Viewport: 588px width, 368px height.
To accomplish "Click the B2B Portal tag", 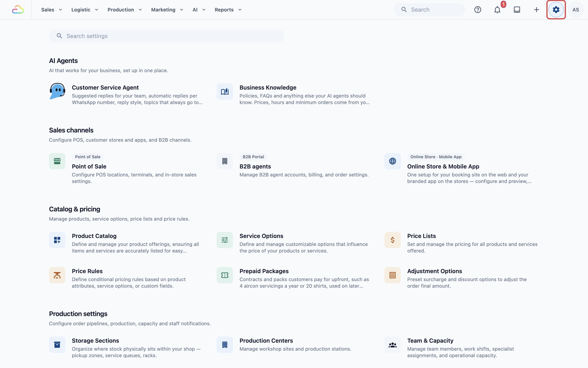I will [x=253, y=157].
